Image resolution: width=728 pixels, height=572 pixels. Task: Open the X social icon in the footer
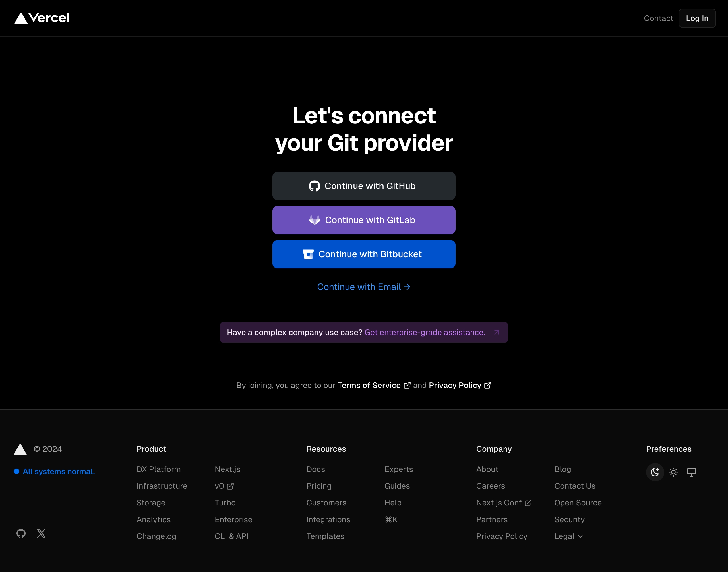click(41, 533)
